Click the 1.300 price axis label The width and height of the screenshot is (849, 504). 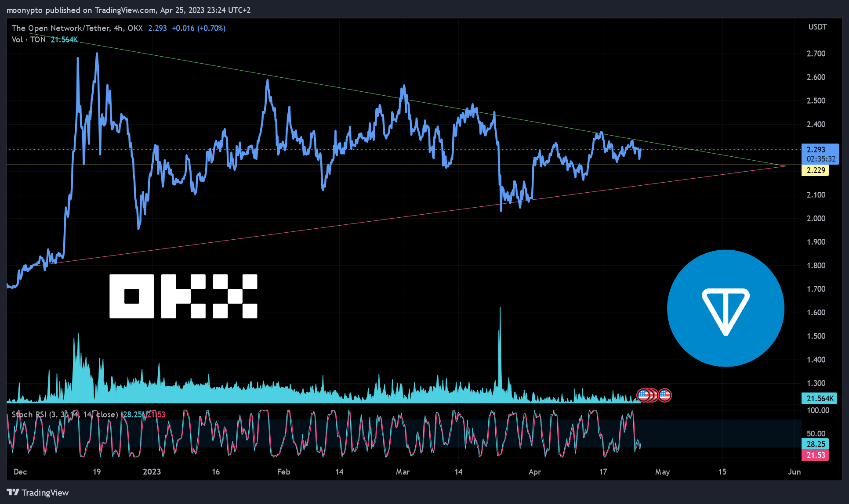pyautogui.click(x=816, y=383)
